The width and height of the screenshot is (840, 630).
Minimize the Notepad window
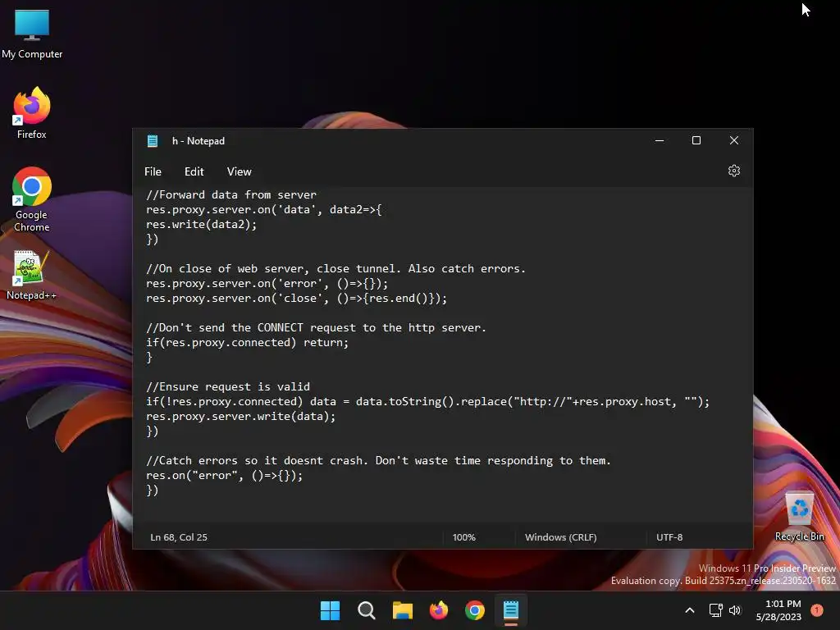(x=660, y=140)
